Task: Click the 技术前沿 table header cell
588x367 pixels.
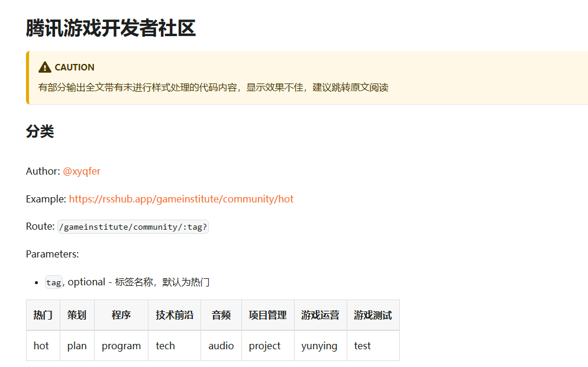Action: [175, 316]
